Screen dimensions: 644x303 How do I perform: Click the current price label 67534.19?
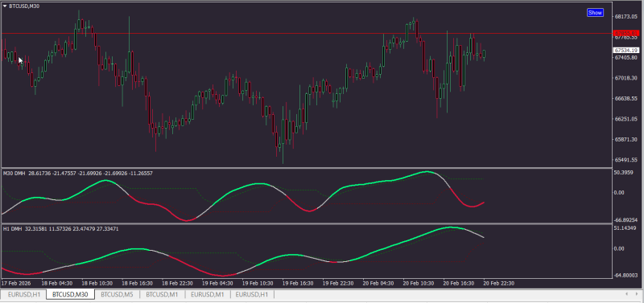pyautogui.click(x=626, y=50)
